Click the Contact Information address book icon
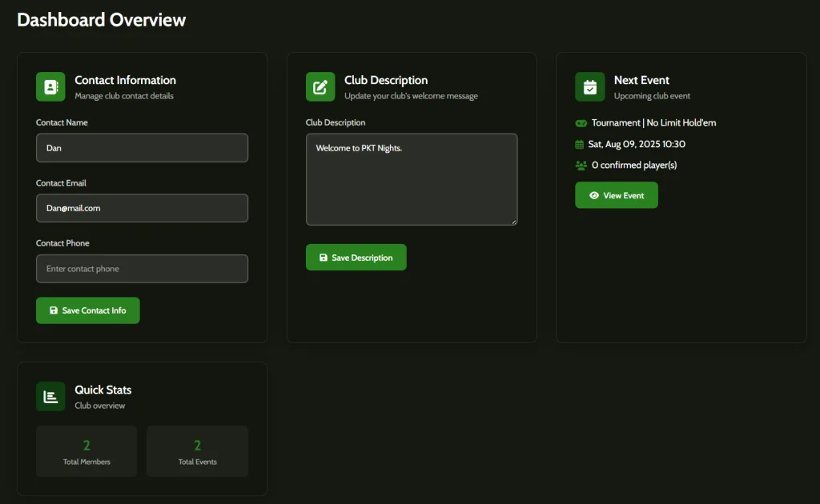 click(x=50, y=86)
